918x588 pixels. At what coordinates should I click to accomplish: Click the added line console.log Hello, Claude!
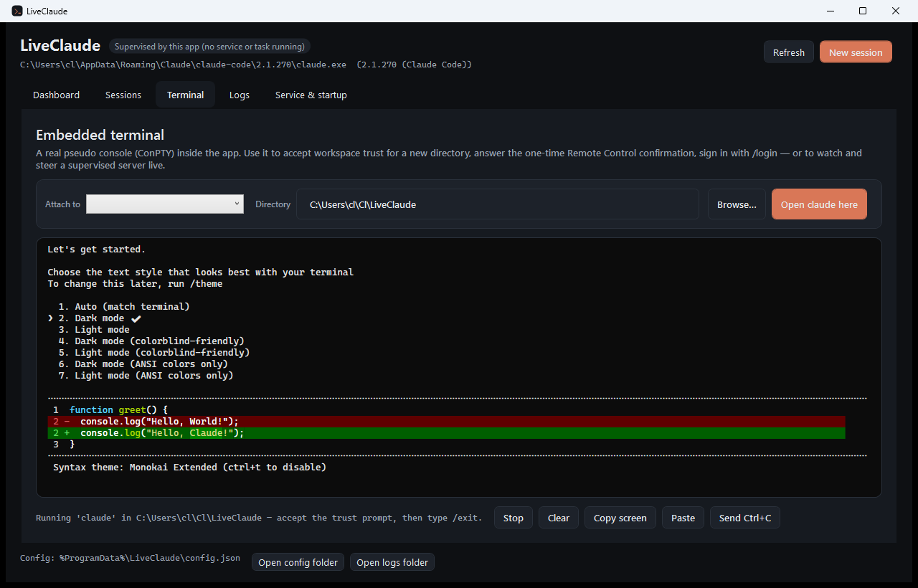pyautogui.click(x=446, y=432)
